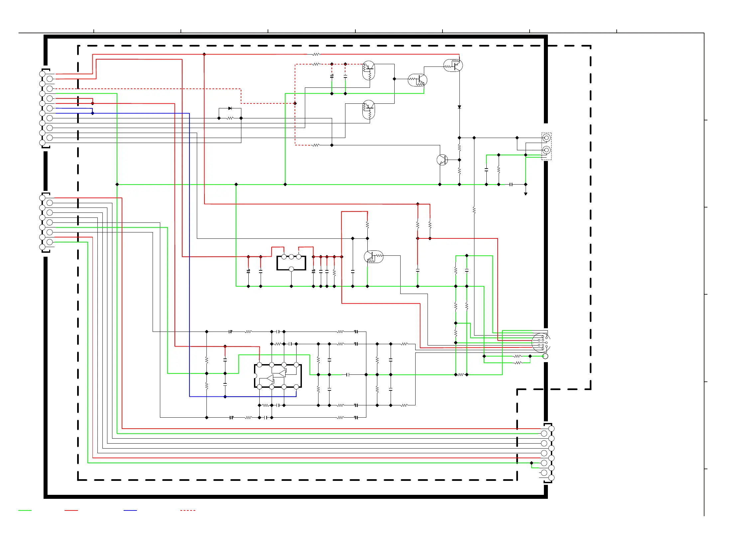Click the three-terminal regulator IC block
Screen dimensions: 754x560
click(291, 263)
